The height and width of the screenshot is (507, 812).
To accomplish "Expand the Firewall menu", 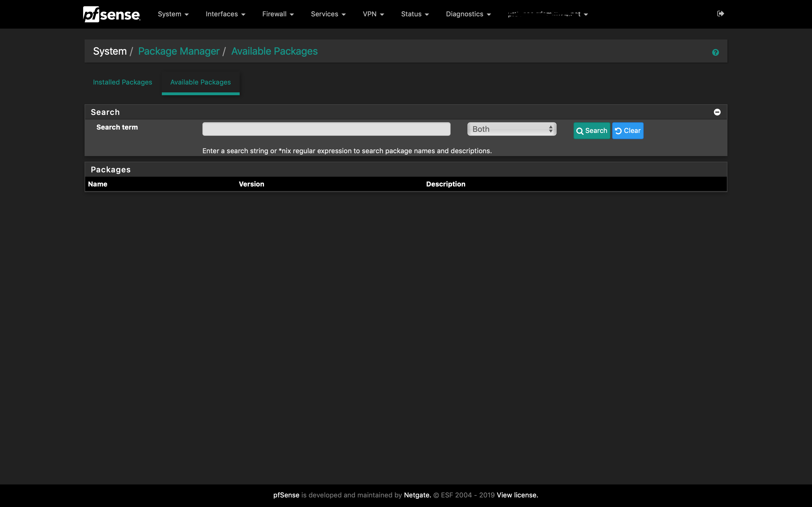I will click(278, 14).
